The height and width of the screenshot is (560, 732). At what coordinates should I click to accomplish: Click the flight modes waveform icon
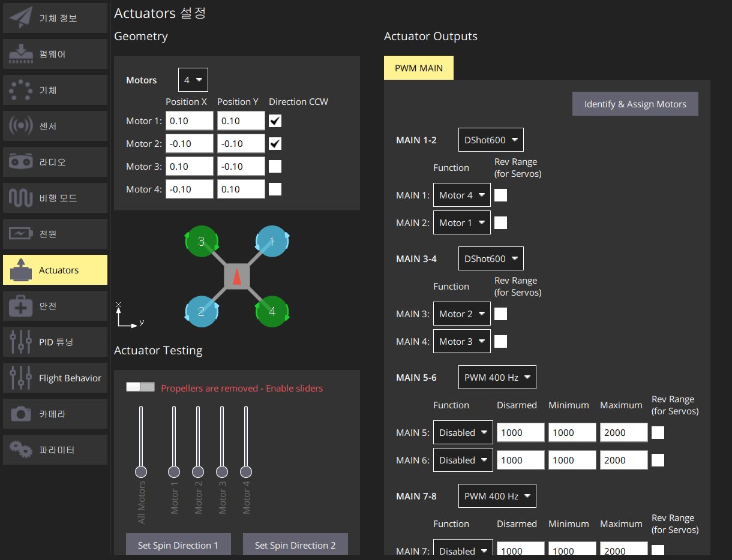coord(21,198)
